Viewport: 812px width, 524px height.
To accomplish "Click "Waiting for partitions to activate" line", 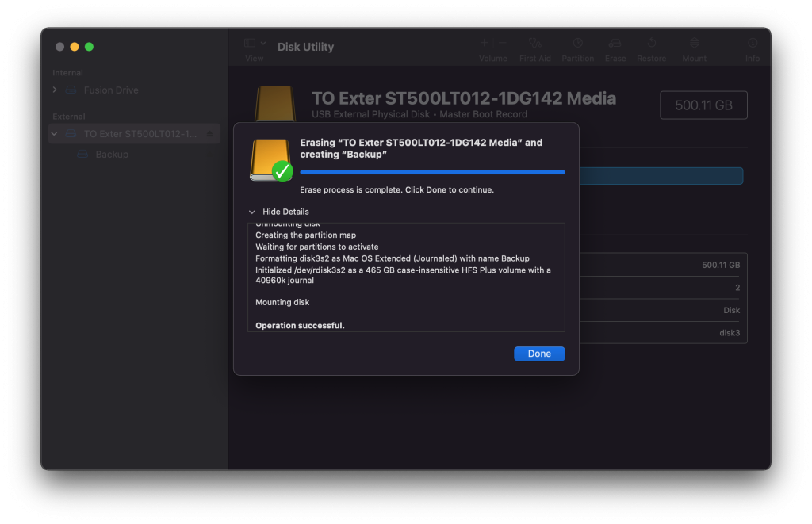I will click(x=317, y=247).
